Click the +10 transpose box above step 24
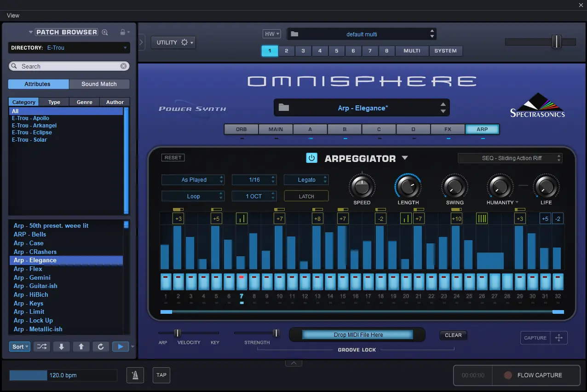587x392 pixels. point(456,219)
